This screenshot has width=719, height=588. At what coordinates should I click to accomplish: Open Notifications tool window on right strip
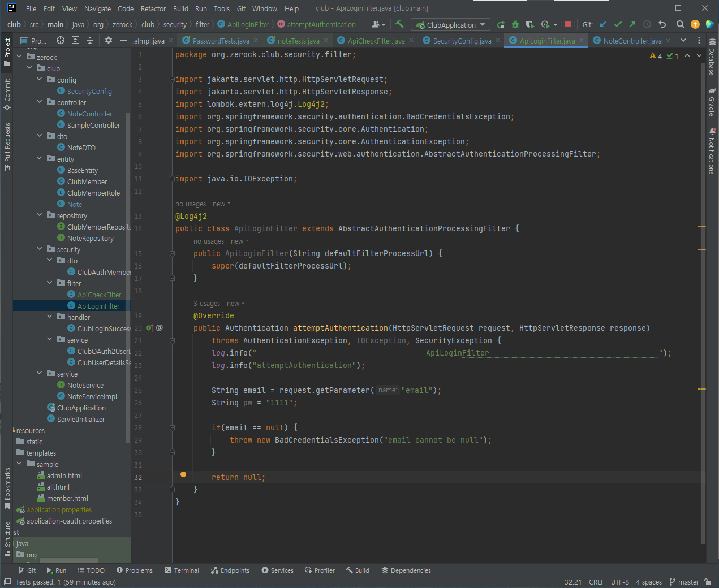tap(712, 151)
